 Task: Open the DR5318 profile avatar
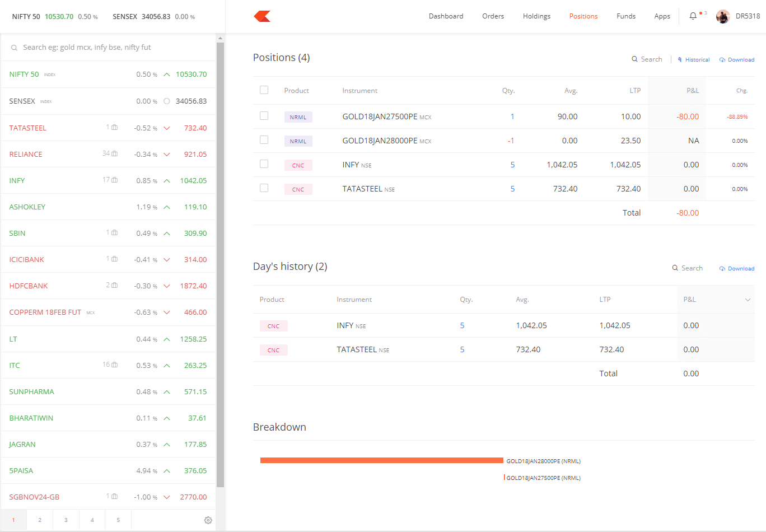click(723, 16)
